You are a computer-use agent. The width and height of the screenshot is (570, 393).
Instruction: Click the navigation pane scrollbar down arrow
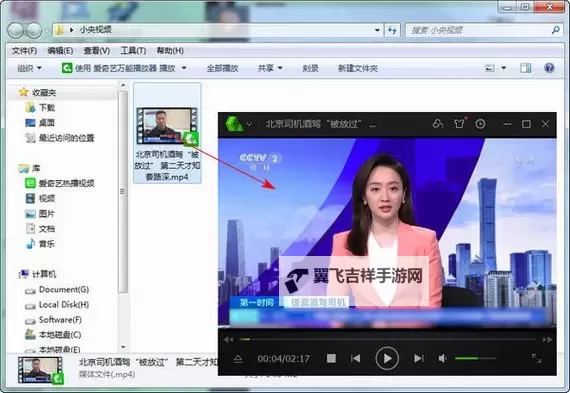coord(123,347)
